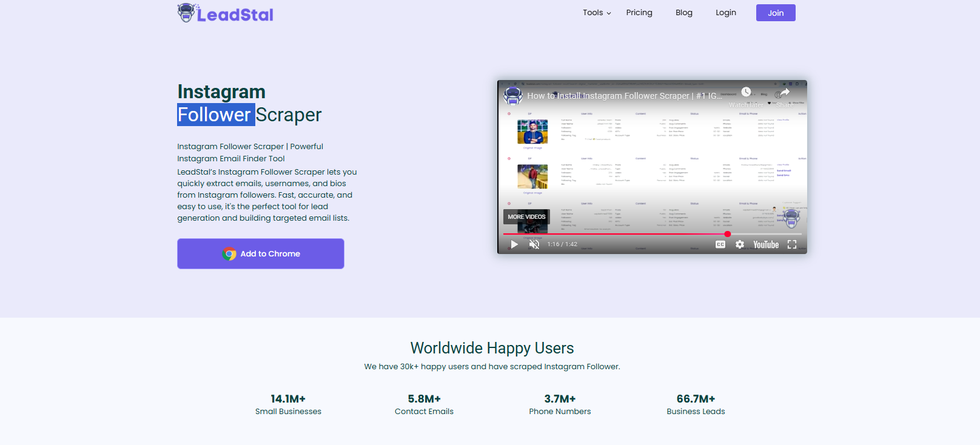The image size is (980, 445).
Task: Click the Watch later clock icon
Action: point(746,93)
